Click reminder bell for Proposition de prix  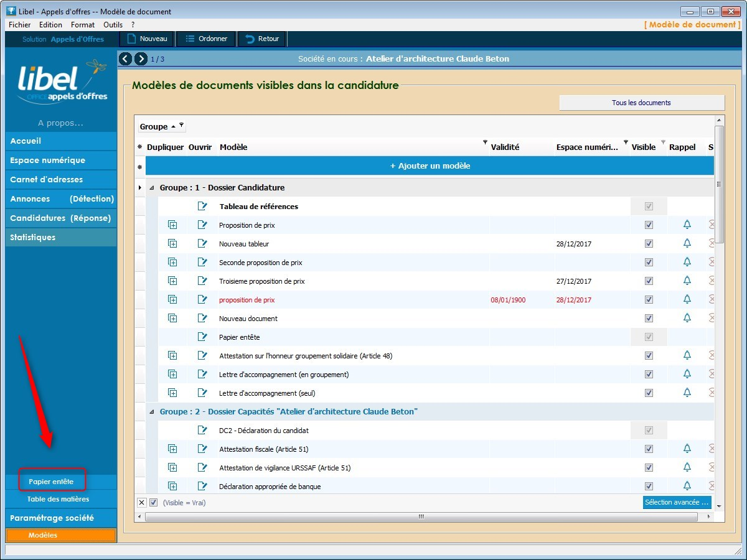(x=687, y=225)
